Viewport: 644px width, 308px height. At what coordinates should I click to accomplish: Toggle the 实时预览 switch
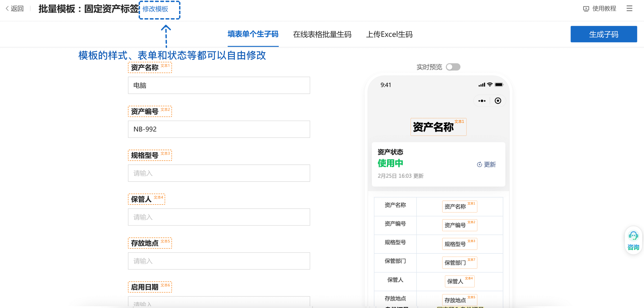pyautogui.click(x=453, y=67)
